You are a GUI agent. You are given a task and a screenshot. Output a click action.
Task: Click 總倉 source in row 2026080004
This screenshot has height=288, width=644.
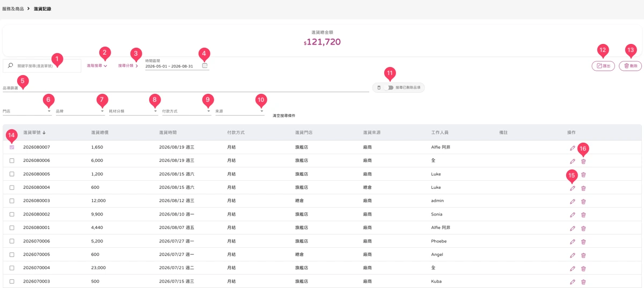click(x=368, y=188)
